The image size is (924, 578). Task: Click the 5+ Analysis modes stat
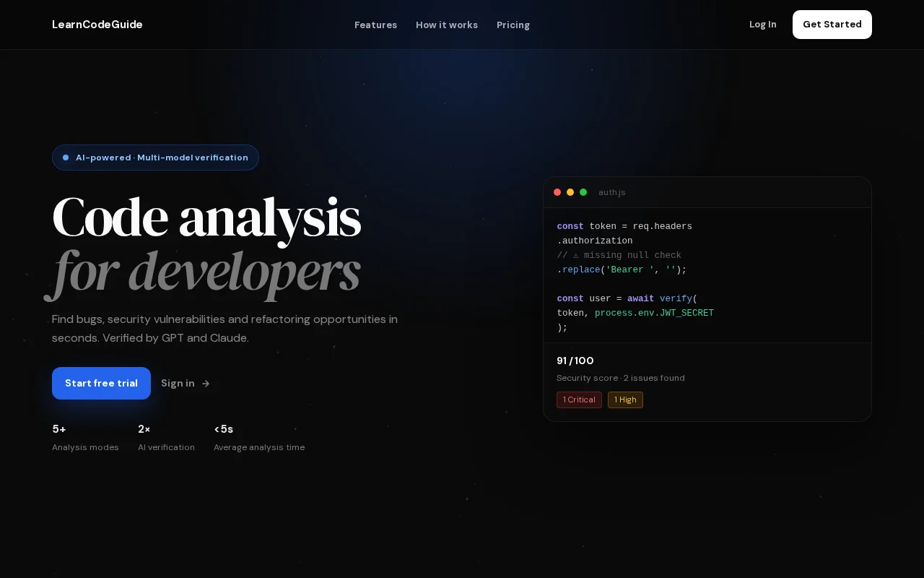(x=85, y=438)
